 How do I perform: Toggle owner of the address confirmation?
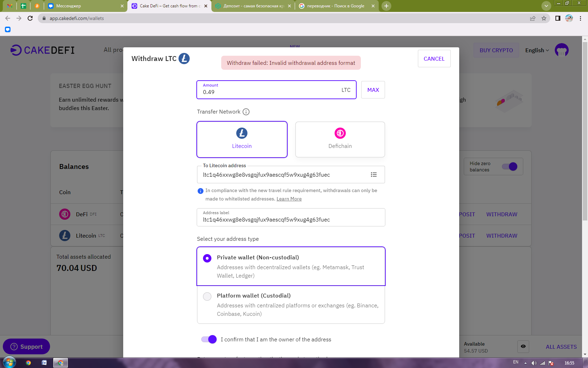209,339
